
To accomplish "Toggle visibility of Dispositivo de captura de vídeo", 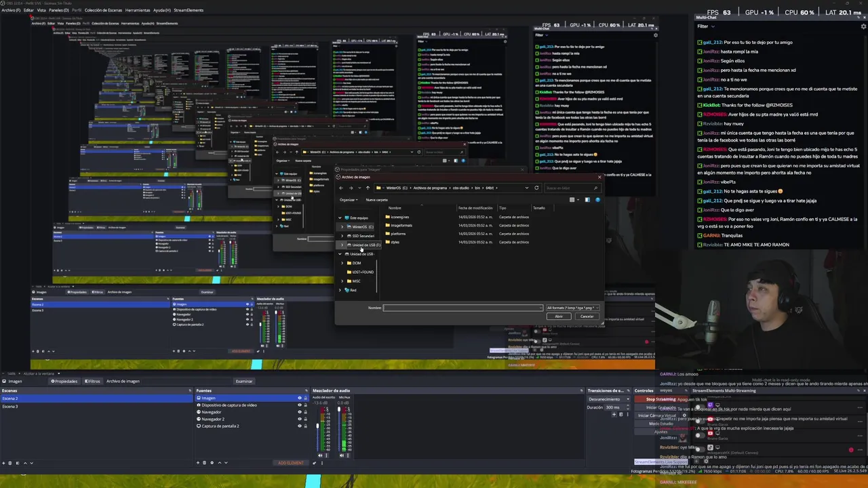I will click(300, 405).
